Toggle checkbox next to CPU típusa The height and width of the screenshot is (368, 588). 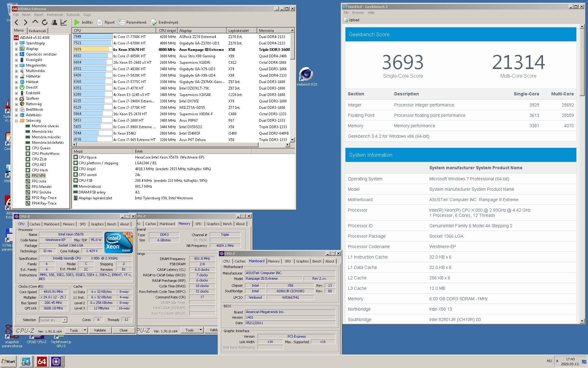coord(76,157)
